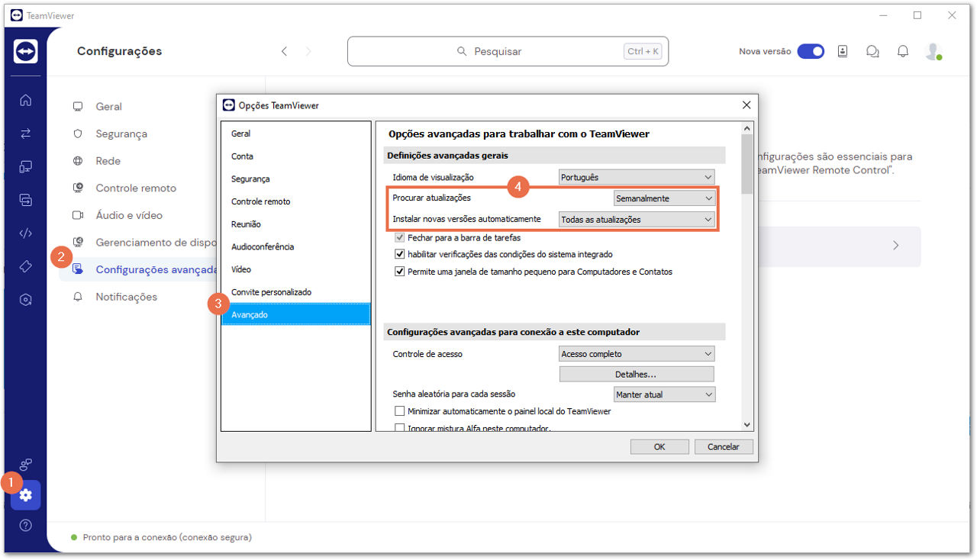Open Controle remoto in Configurações sidebar

point(136,188)
